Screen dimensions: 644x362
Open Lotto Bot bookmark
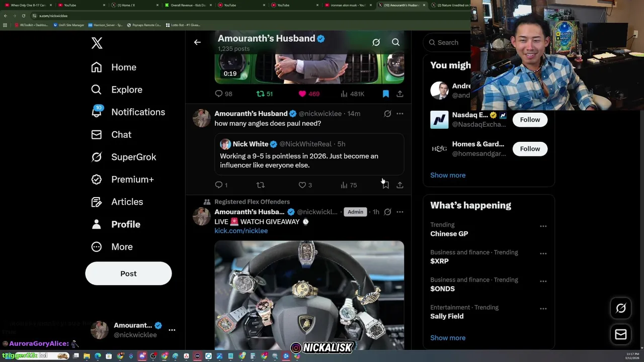coord(184,25)
